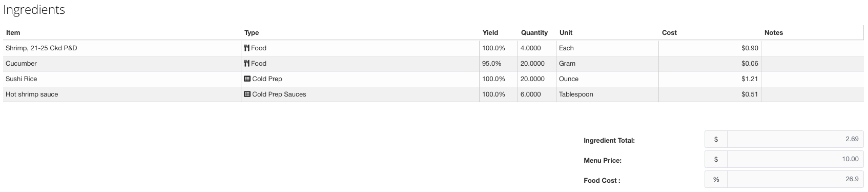Image resolution: width=868 pixels, height=192 pixels.
Task: Click the dollar sign beside Menu Price
Action: [716, 160]
